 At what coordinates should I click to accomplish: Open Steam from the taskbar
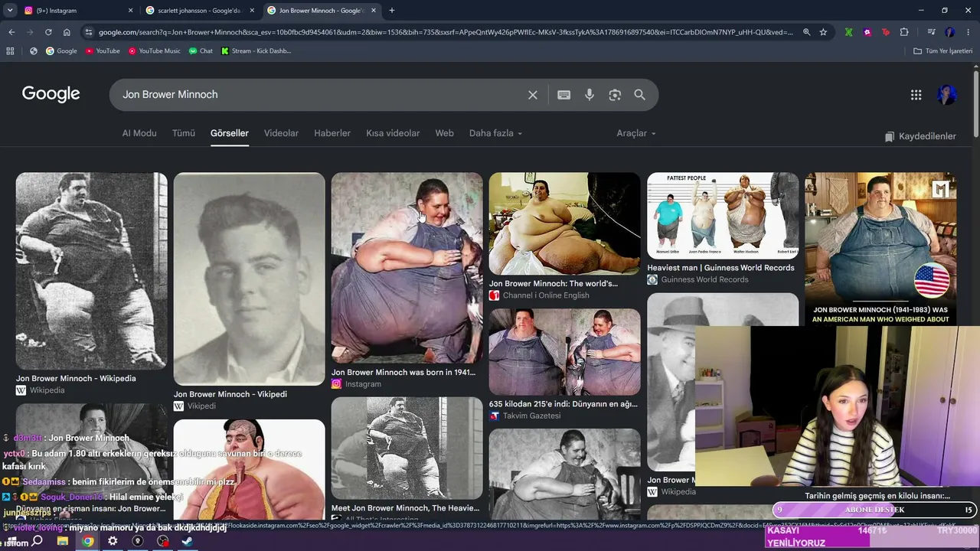187,541
